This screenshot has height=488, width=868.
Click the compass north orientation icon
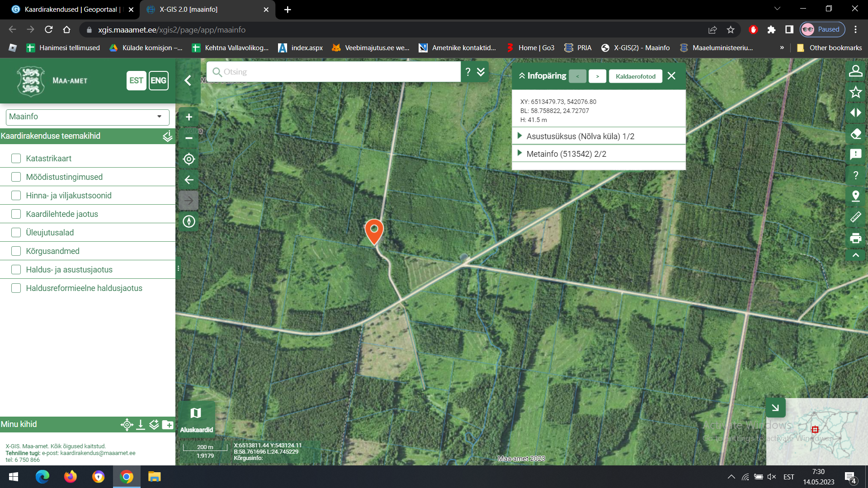189,221
